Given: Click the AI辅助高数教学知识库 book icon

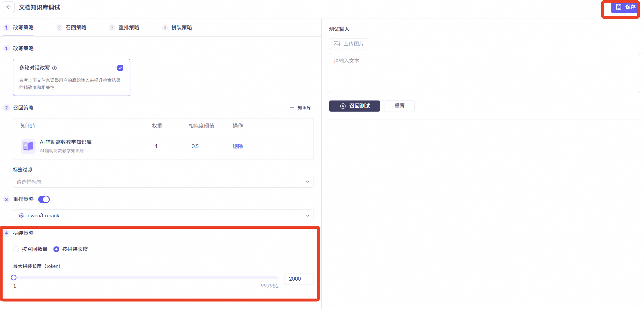Looking at the screenshot, I should [28, 146].
